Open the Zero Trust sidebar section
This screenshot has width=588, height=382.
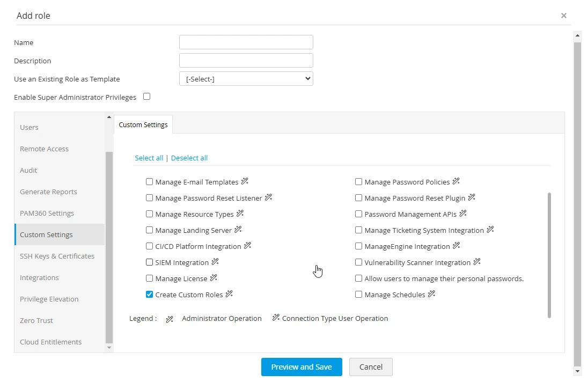36,320
